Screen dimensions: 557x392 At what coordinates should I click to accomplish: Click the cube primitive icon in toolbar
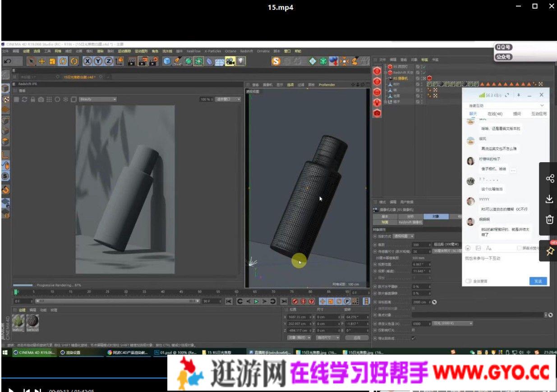click(166, 62)
